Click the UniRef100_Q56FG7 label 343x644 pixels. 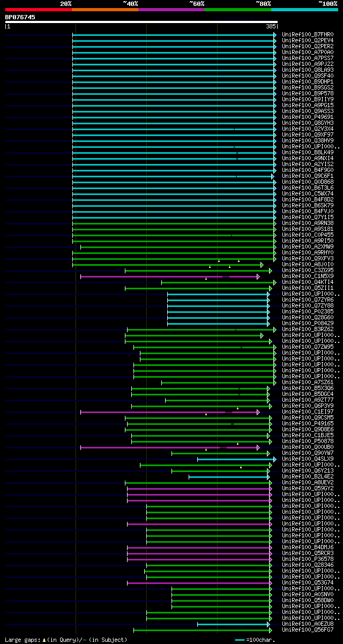(308, 630)
